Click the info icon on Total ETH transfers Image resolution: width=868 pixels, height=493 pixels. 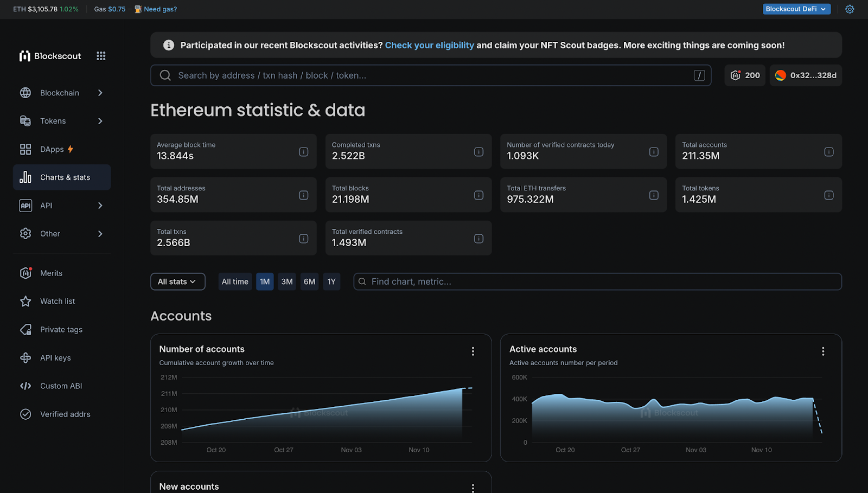click(654, 195)
